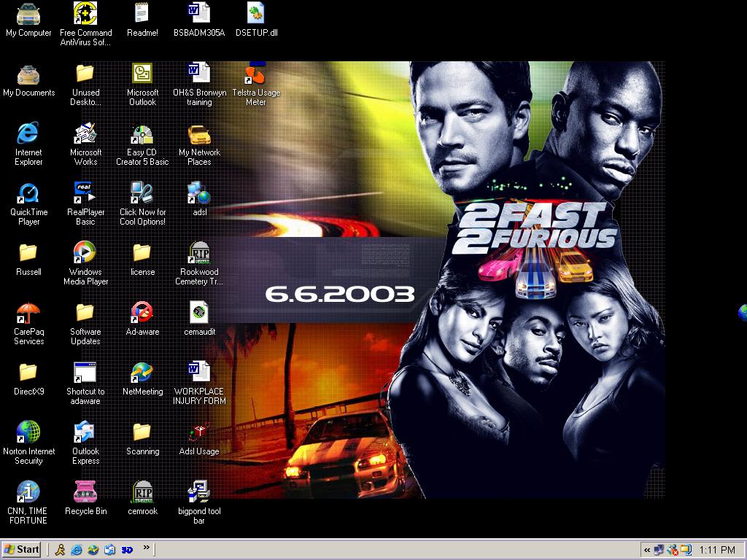
Task: Select the Microsoft Outlook desktop icon
Action: (142, 74)
